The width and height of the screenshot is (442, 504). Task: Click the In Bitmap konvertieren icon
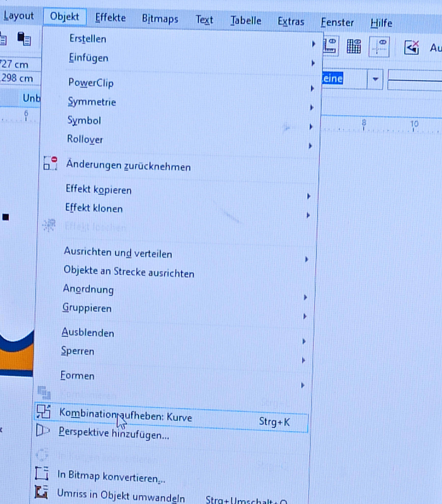[42, 473]
